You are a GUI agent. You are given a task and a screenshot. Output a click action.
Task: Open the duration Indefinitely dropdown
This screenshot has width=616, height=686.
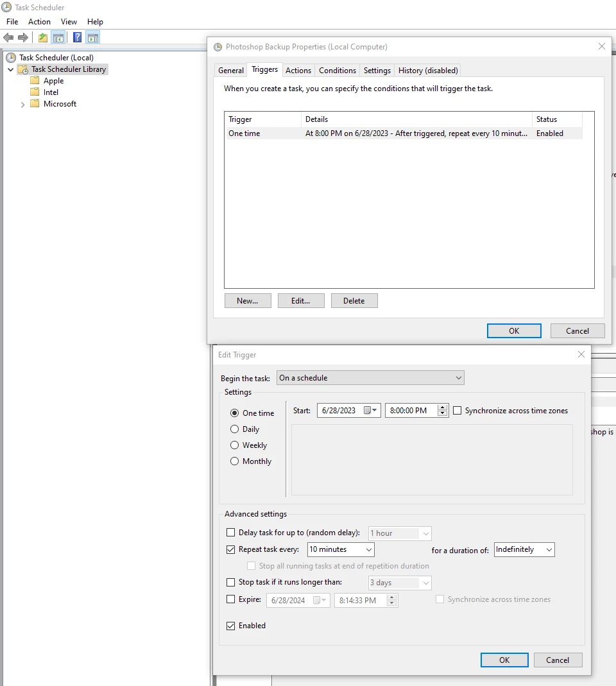[525, 549]
